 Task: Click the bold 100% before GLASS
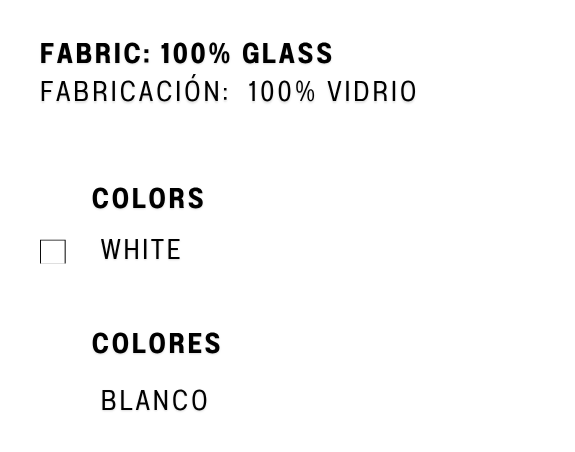point(195,54)
